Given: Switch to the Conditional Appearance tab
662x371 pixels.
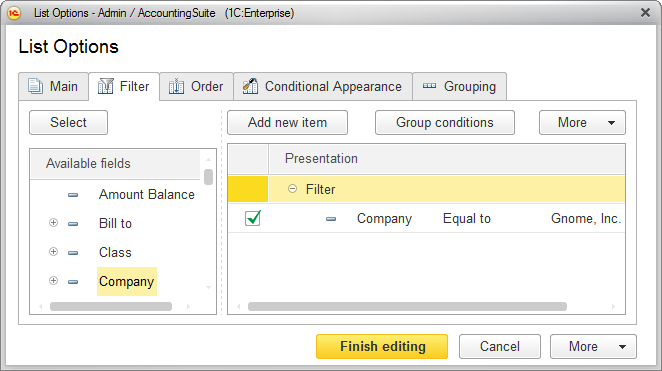Looking at the screenshot, I should click(x=323, y=87).
